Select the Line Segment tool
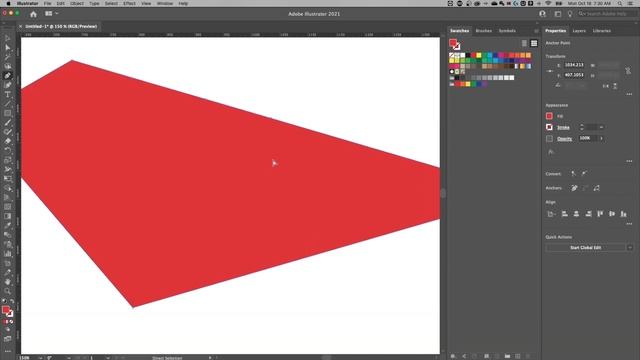640x360 pixels. pyautogui.click(x=7, y=104)
